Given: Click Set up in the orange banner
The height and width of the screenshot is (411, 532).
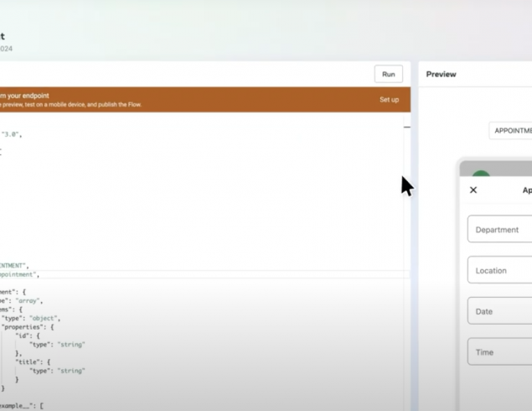Looking at the screenshot, I should pos(389,100).
